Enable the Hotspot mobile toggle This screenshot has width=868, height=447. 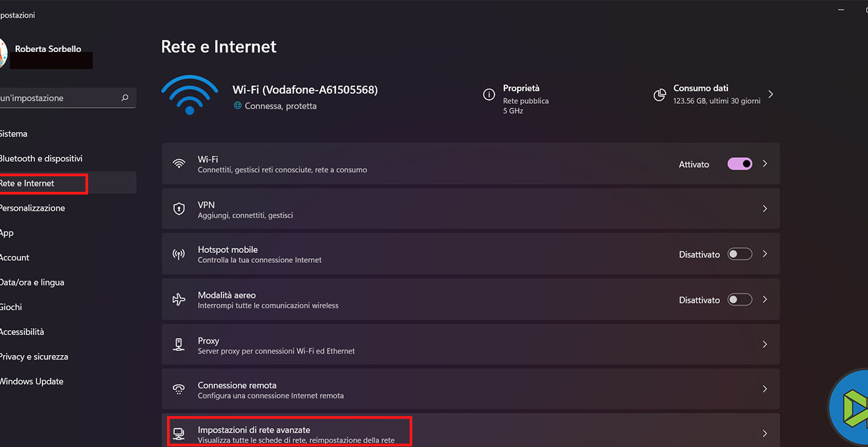pyautogui.click(x=740, y=254)
